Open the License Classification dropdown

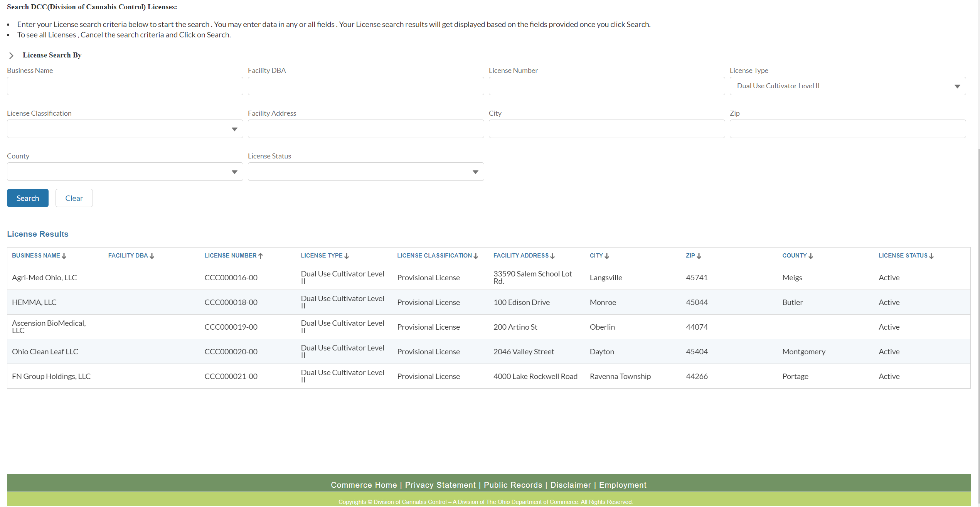click(x=125, y=129)
